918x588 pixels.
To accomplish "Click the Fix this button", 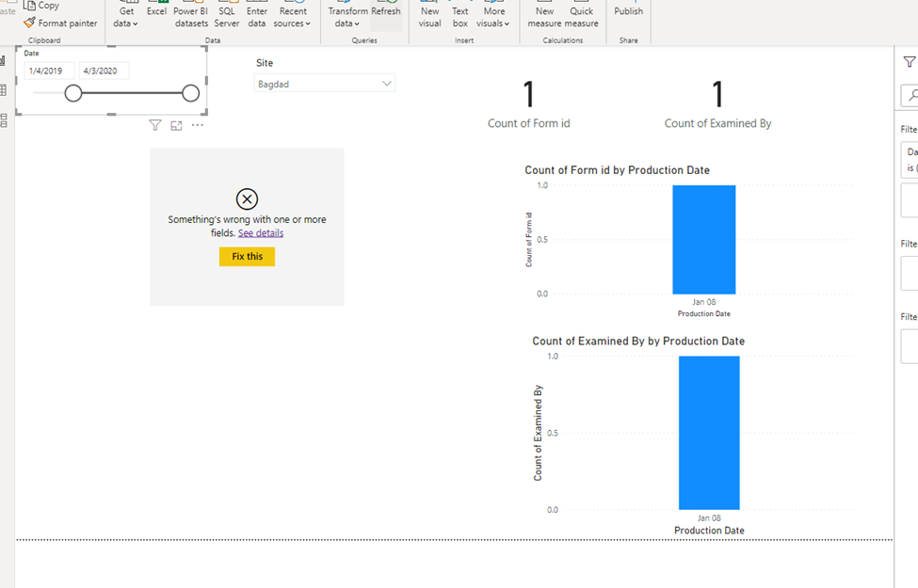I will pos(247,256).
